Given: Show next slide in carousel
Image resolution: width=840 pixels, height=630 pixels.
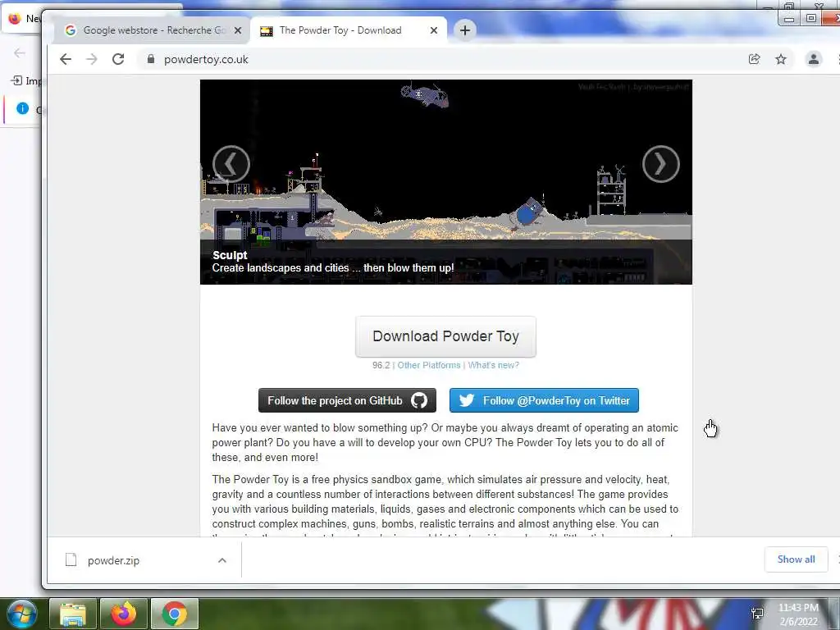Looking at the screenshot, I should pyautogui.click(x=661, y=164).
